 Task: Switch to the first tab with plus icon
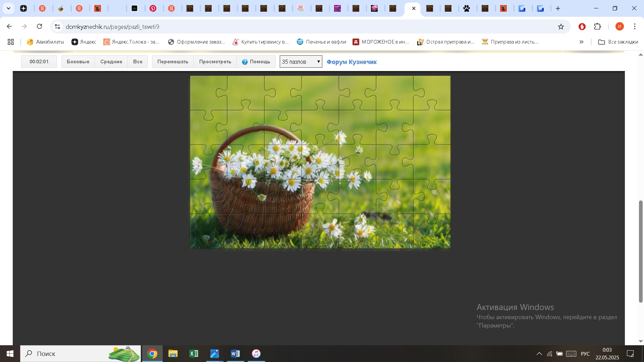click(x=23, y=8)
